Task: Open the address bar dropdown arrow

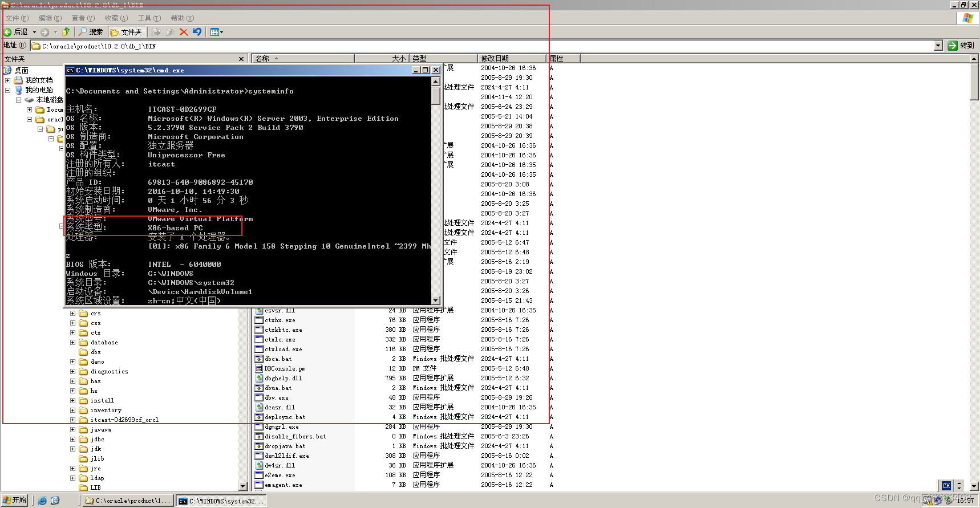Action: point(938,46)
